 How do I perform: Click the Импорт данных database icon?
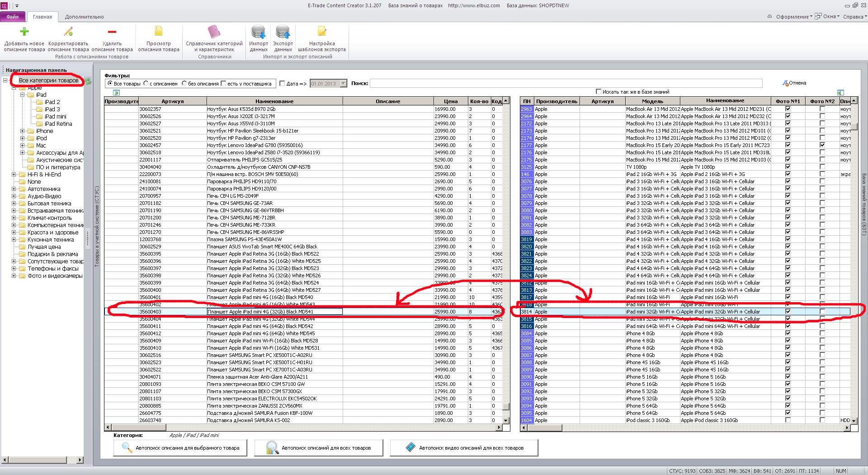259,32
